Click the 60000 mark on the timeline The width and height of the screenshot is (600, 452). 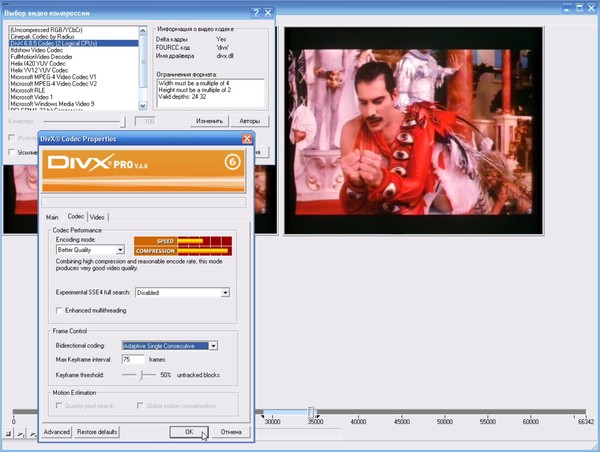[x=531, y=422]
